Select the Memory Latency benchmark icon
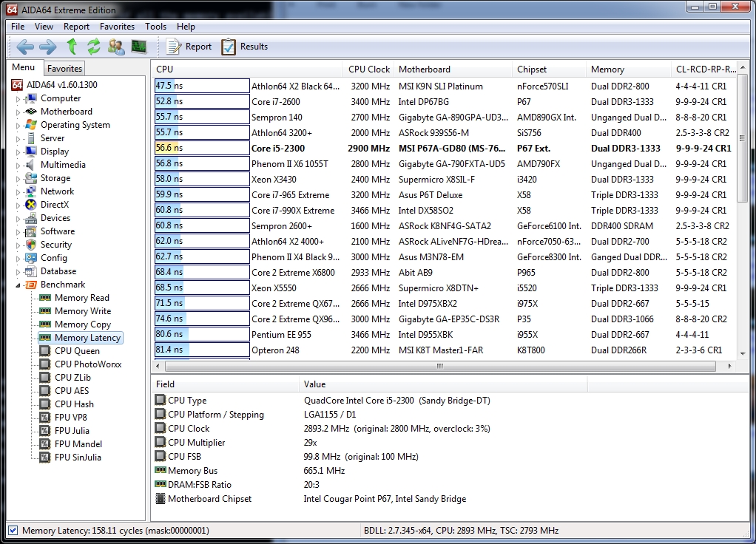This screenshot has height=544, width=756. point(45,337)
